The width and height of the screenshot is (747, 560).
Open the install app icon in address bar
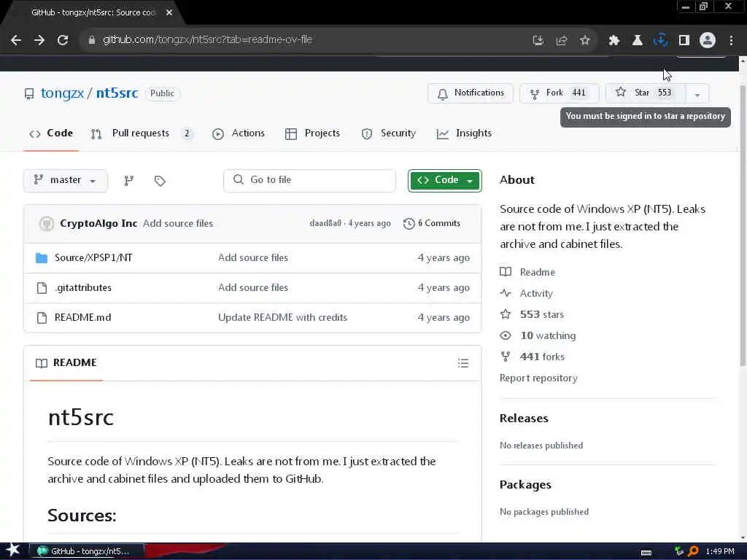[538, 41]
